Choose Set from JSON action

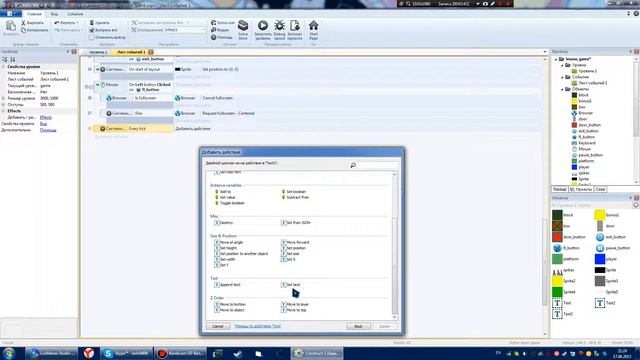(x=296, y=222)
